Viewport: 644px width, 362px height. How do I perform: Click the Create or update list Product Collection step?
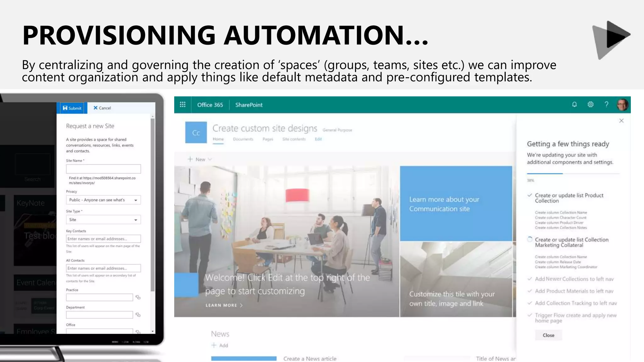(x=569, y=198)
